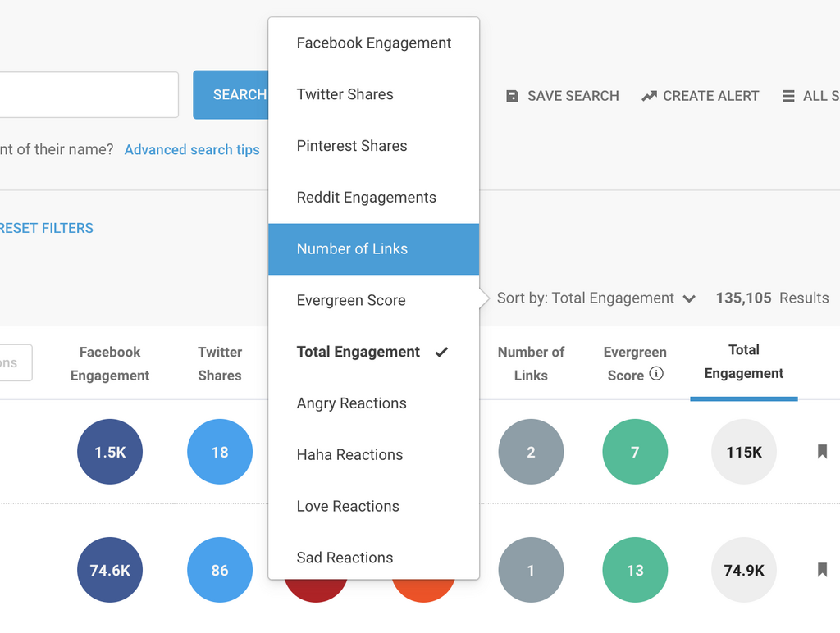Bookmark the result with 74.9K engagement
Image resolution: width=840 pixels, height=633 pixels.
(822, 570)
